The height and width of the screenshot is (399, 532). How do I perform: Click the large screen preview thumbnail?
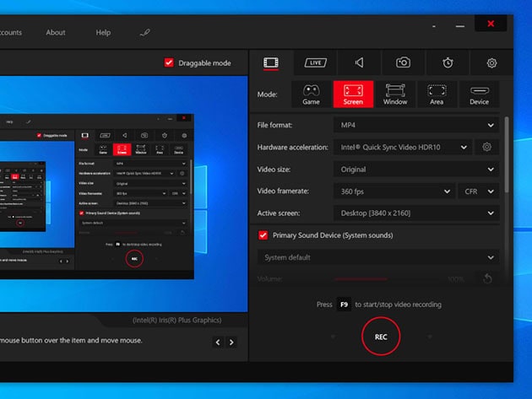[x=124, y=193]
